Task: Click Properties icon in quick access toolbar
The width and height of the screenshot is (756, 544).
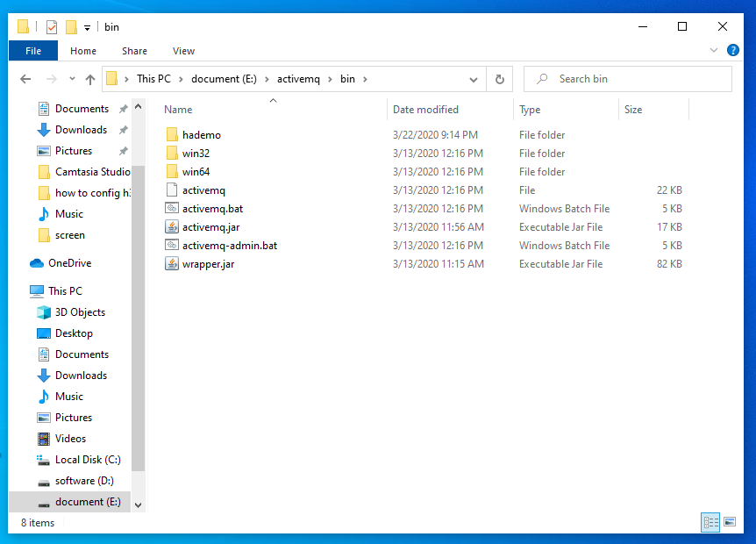Action: pyautogui.click(x=51, y=26)
